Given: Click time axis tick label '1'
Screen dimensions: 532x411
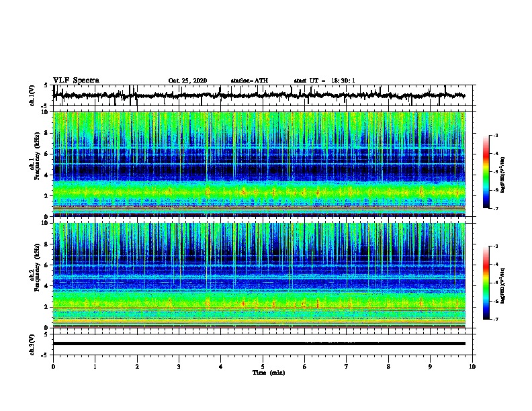Looking at the screenshot, I should point(95,367).
